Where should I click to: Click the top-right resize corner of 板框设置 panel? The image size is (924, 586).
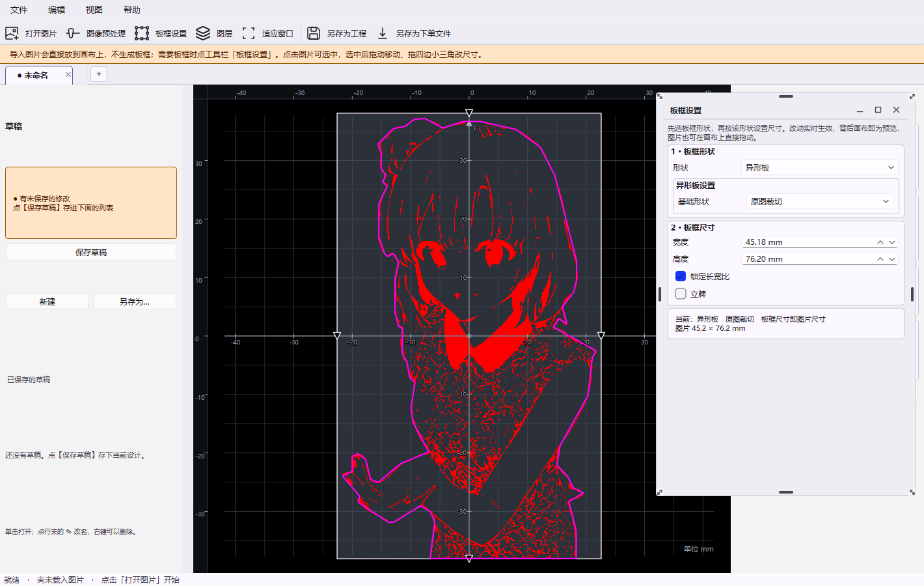pos(912,96)
